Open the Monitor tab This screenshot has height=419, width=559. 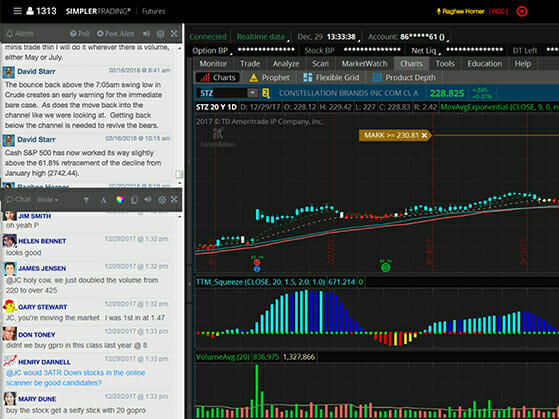213,63
